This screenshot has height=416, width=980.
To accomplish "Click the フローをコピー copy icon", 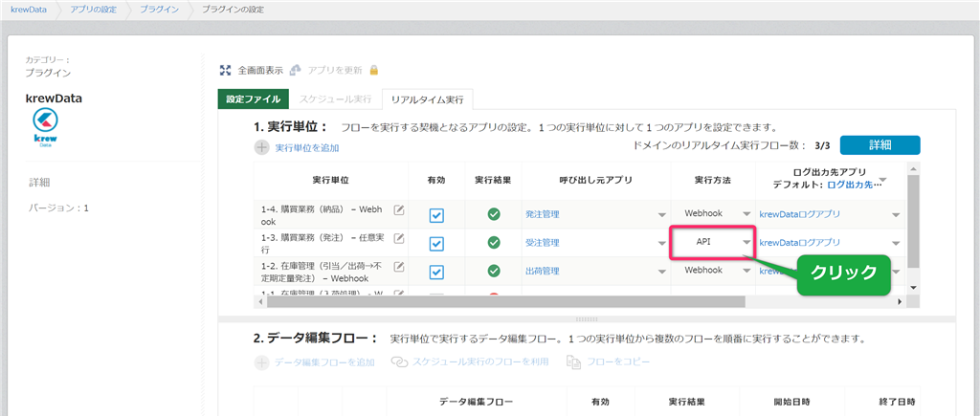I will [x=573, y=362].
